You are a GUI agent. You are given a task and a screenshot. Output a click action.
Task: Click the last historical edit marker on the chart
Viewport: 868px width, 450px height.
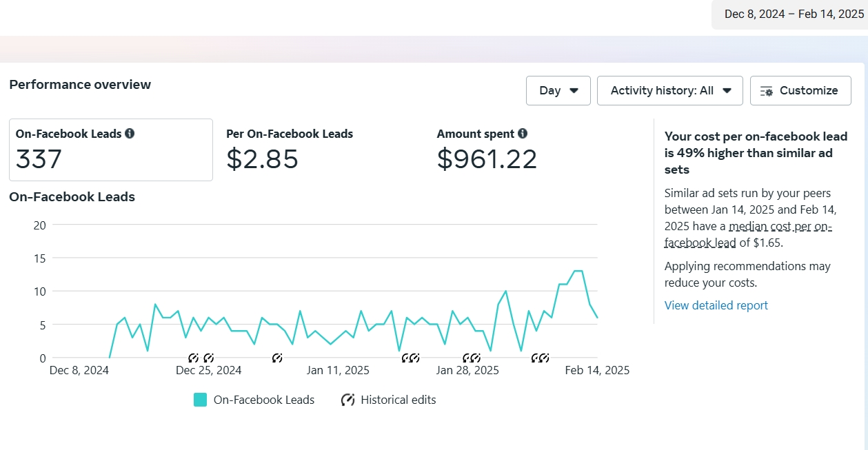pos(544,358)
